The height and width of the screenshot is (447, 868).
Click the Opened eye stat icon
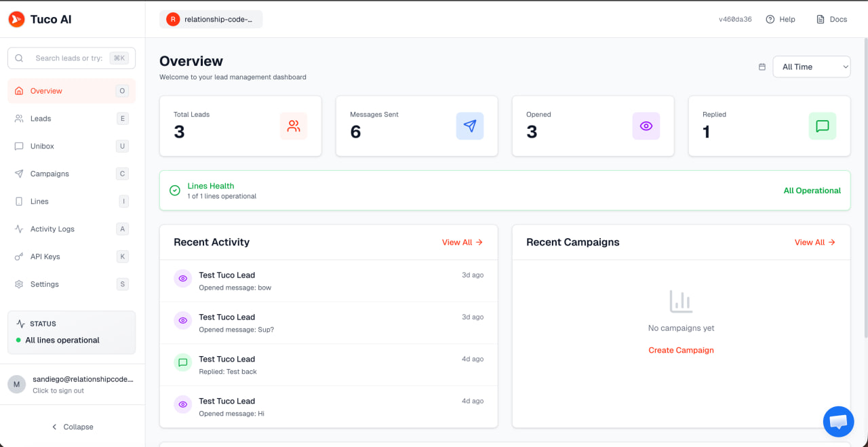[646, 126]
